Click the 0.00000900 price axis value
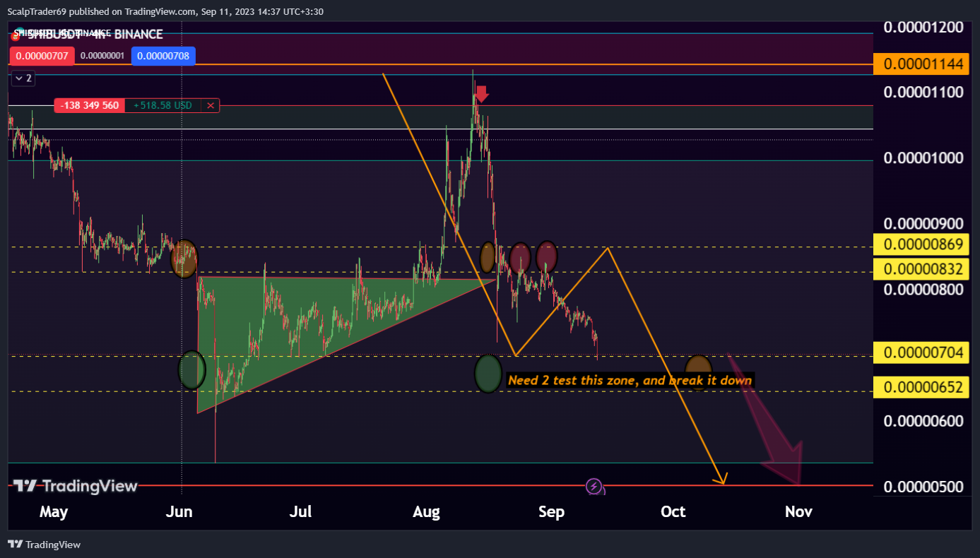 [x=923, y=224]
